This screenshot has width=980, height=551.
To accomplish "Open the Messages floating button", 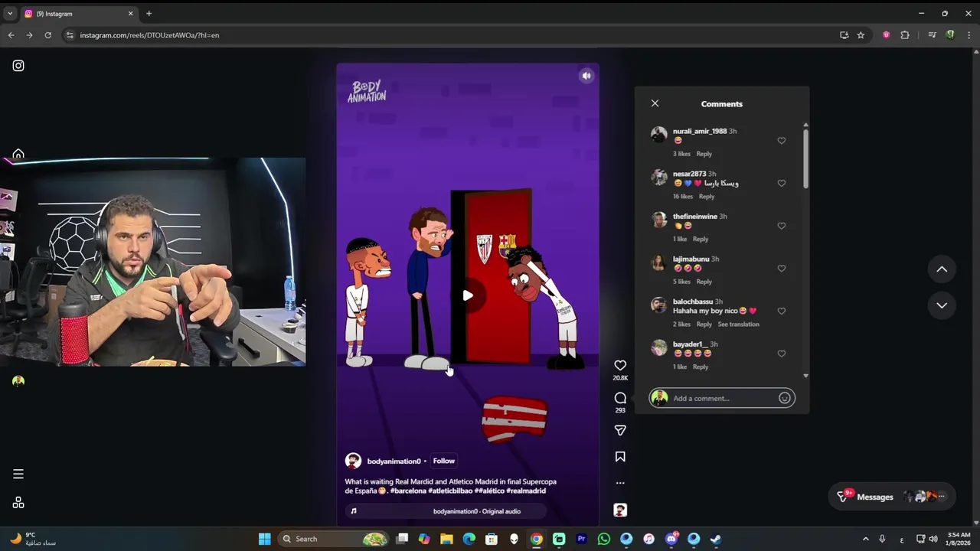I will pyautogui.click(x=893, y=497).
